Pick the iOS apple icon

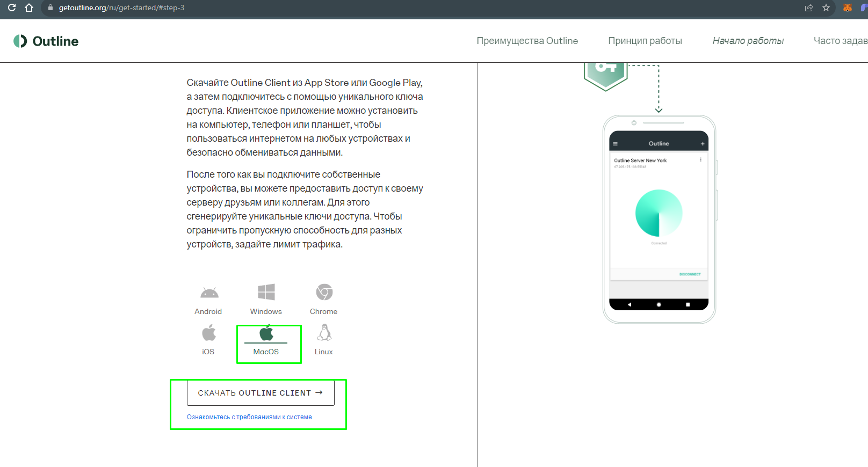(209, 333)
